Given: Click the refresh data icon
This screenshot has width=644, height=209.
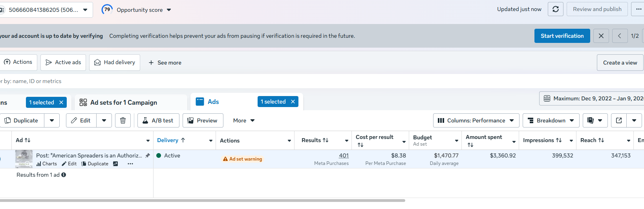Looking at the screenshot, I should 556,9.
